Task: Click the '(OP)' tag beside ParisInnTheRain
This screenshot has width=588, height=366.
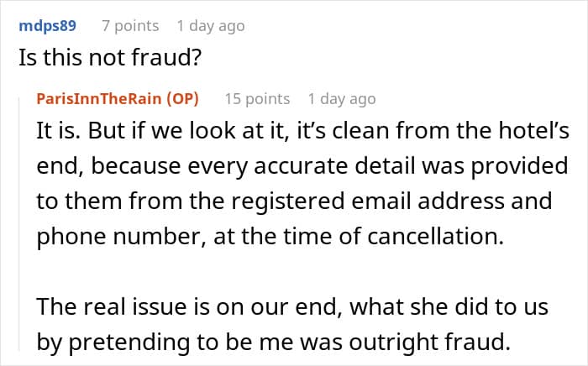Action: point(182,99)
